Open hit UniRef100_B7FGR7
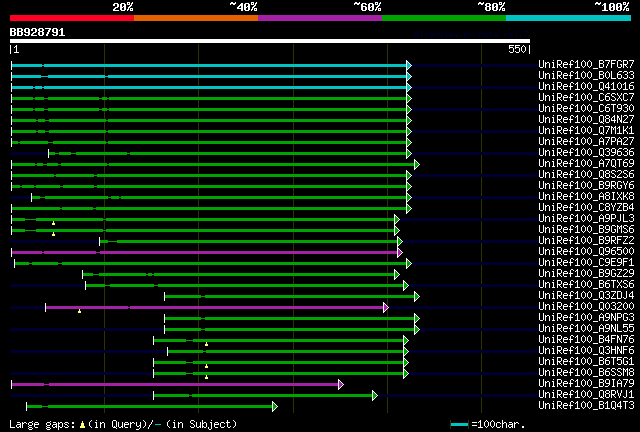This screenshot has width=640, height=432. pos(586,64)
